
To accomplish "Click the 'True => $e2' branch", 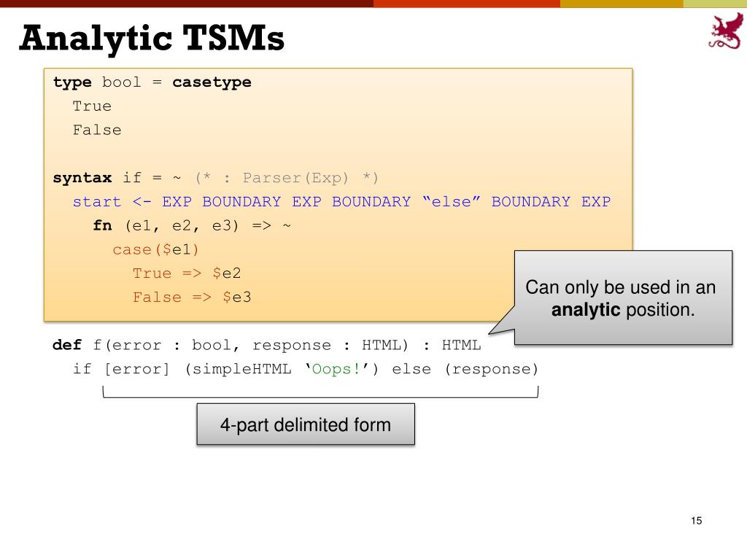I will [x=187, y=273].
